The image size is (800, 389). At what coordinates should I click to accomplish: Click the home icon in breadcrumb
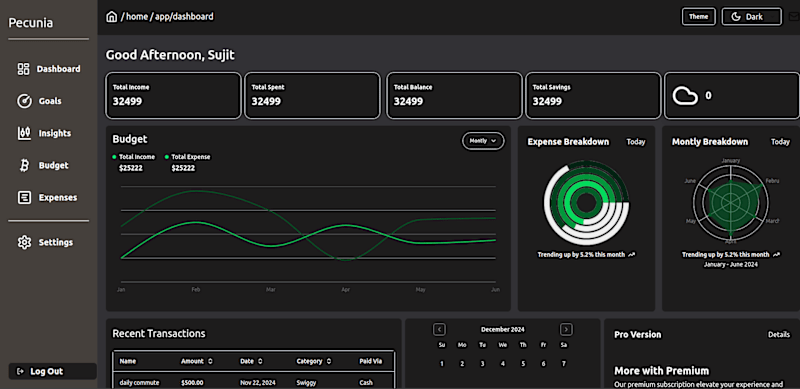pos(111,17)
